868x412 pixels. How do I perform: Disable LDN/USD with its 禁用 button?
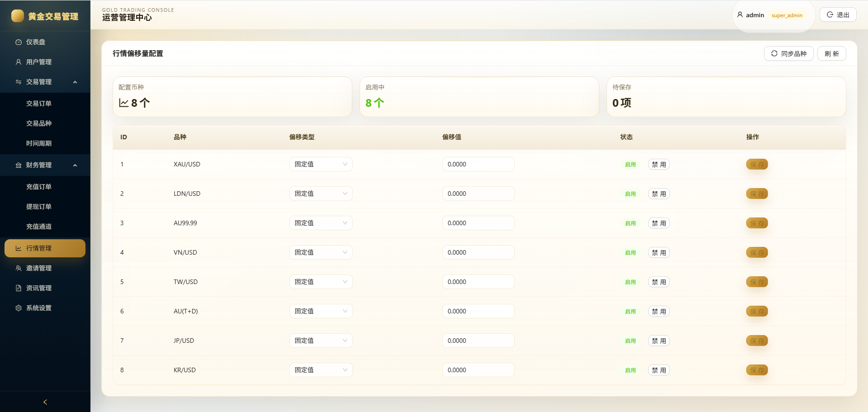tap(659, 194)
